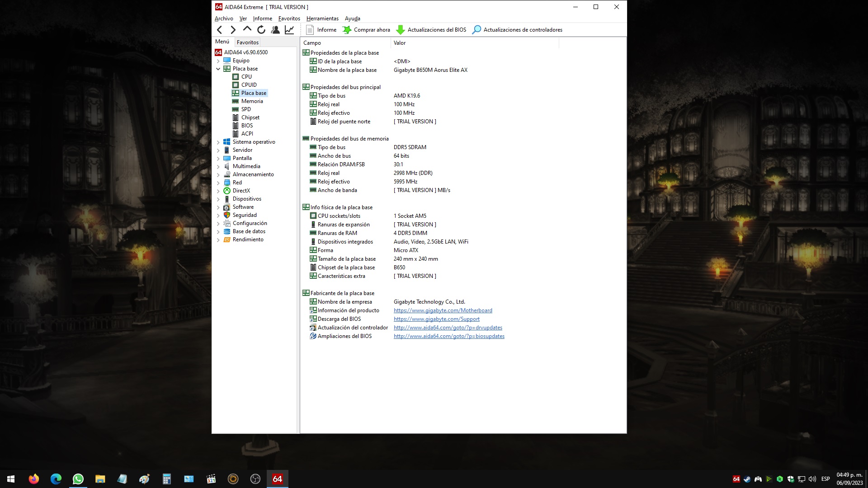Click the Forward navigation arrow
The height and width of the screenshot is (488, 868).
coord(233,30)
